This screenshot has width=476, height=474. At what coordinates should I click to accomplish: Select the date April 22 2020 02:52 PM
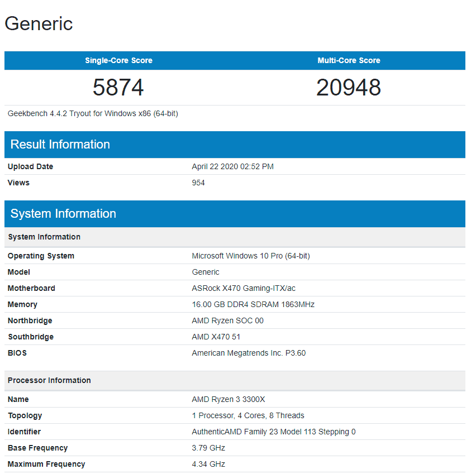pyautogui.click(x=232, y=166)
